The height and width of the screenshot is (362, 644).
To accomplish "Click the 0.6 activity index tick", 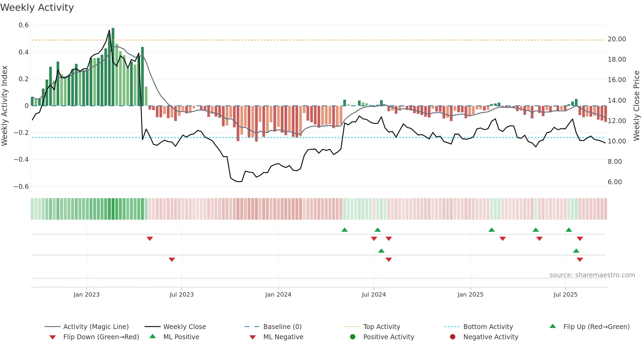I will (24, 25).
